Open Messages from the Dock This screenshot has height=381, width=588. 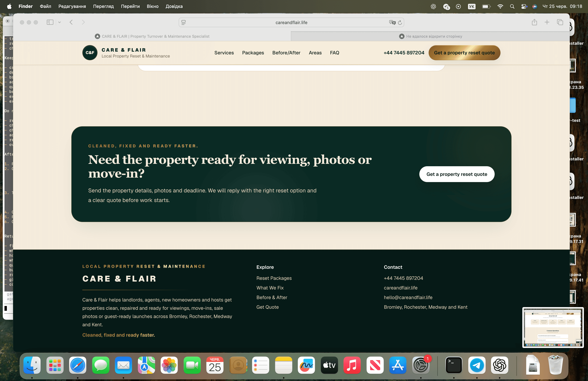pyautogui.click(x=101, y=365)
